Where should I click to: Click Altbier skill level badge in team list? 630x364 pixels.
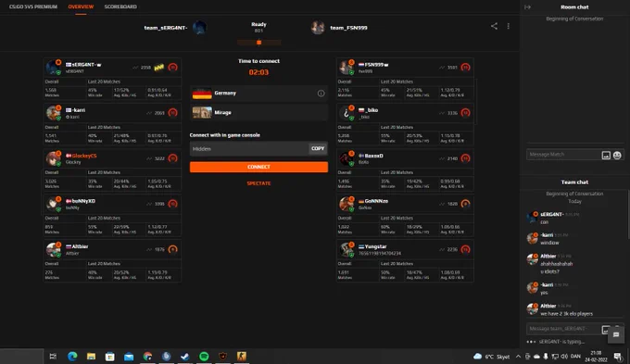172,249
